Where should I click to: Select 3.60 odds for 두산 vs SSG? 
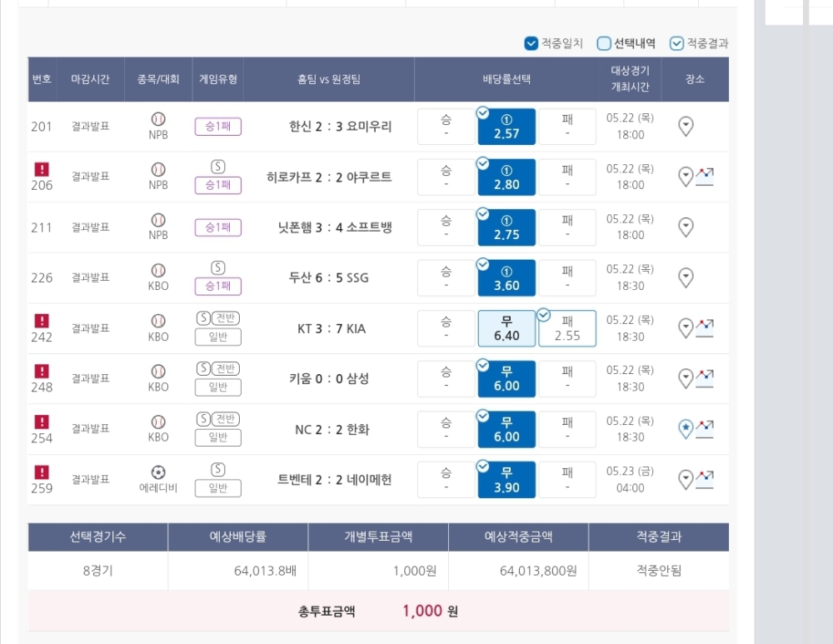[506, 278]
